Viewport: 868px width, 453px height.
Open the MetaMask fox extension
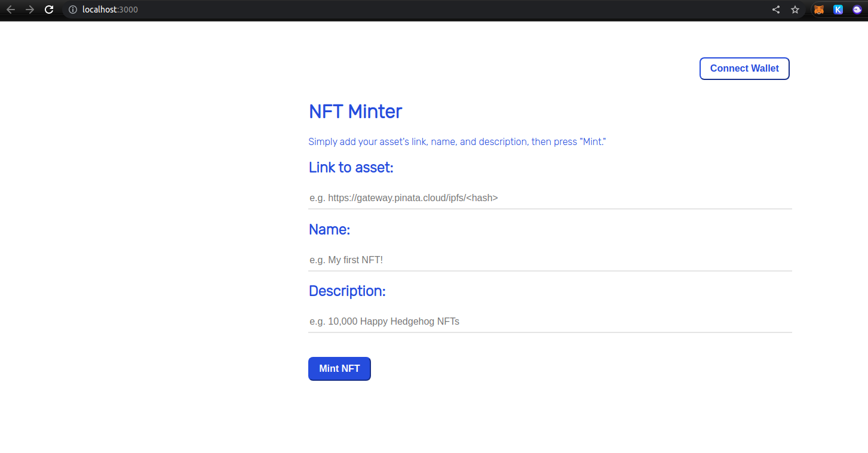[819, 10]
